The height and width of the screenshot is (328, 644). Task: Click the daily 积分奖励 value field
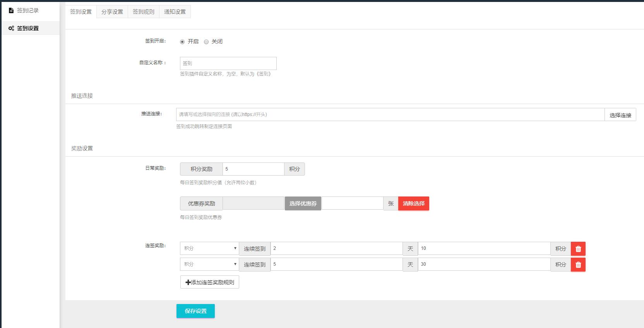253,169
